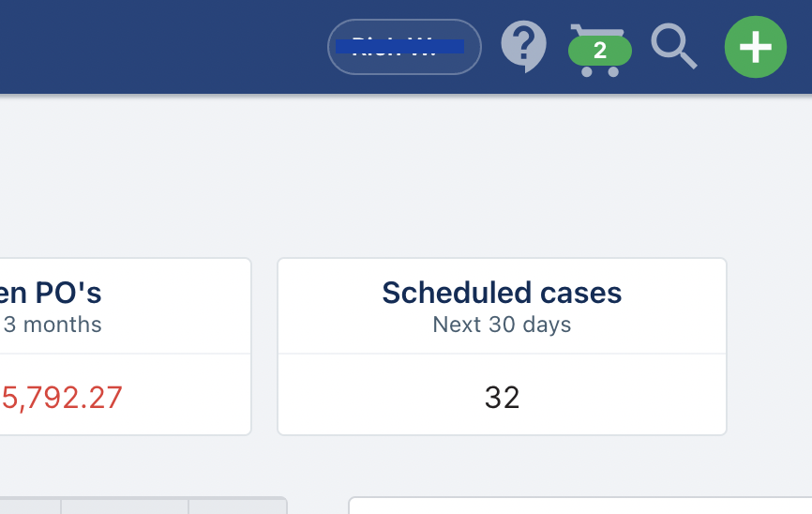Viewport: 812px width, 514px height.
Task: Open the help question mark icon
Action: [x=523, y=47]
